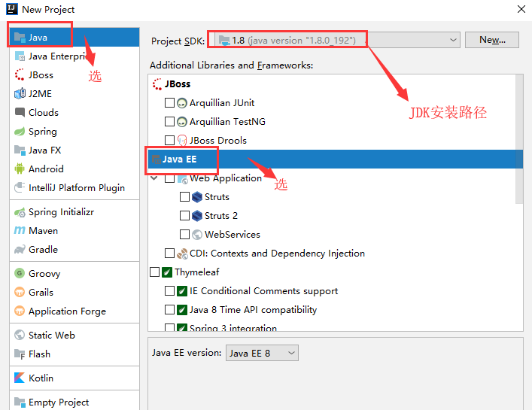Select Java in the project type list
This screenshot has height=410, width=532.
tap(74, 38)
